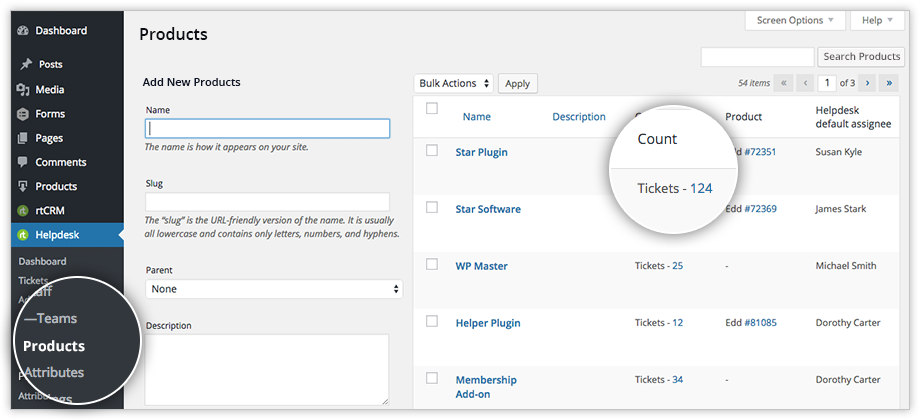Viewport: 920px width, 420px height.
Task: Open the Comments menu item
Action: pyautogui.click(x=60, y=162)
